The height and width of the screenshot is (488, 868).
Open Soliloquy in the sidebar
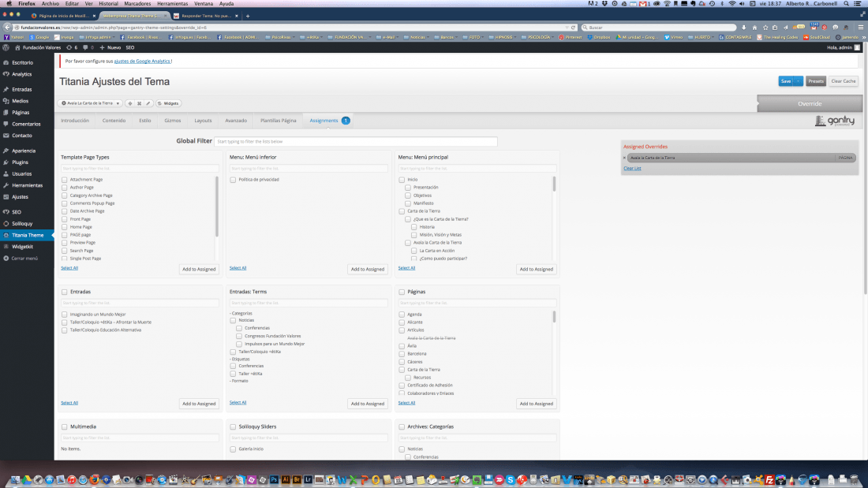pos(22,224)
